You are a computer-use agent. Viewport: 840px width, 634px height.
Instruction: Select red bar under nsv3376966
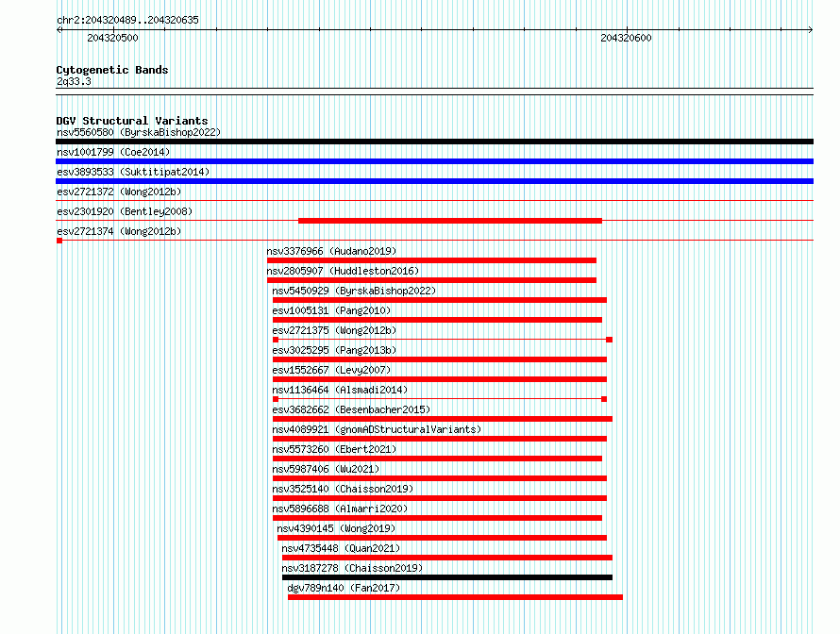(x=431, y=260)
